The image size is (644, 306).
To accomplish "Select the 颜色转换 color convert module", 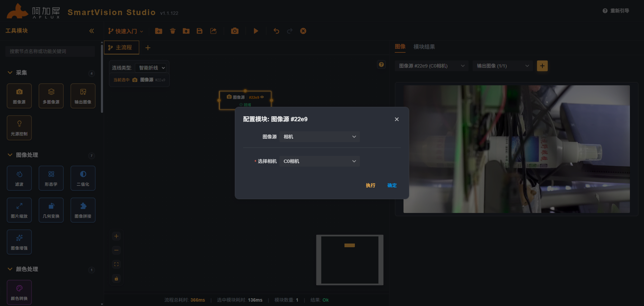I will [19, 292].
